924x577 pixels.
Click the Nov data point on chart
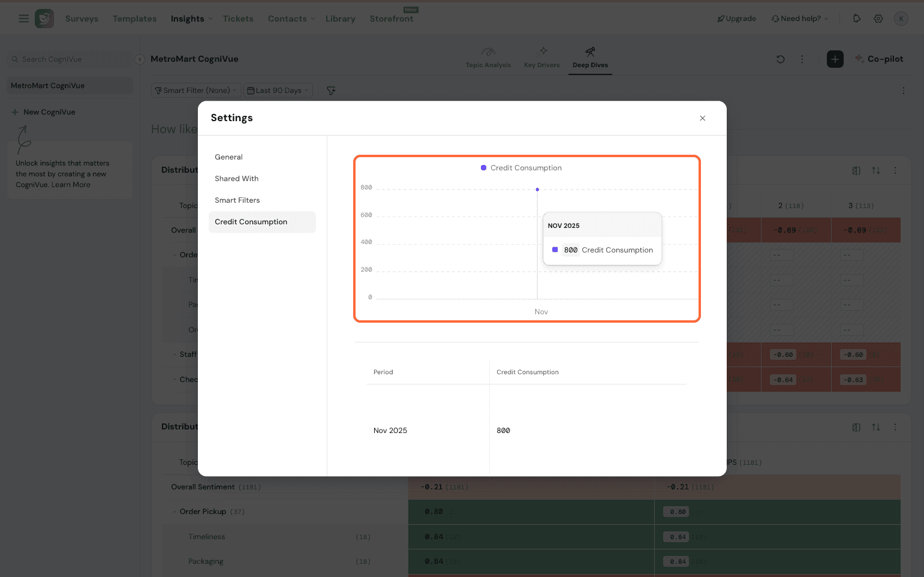[537, 190]
